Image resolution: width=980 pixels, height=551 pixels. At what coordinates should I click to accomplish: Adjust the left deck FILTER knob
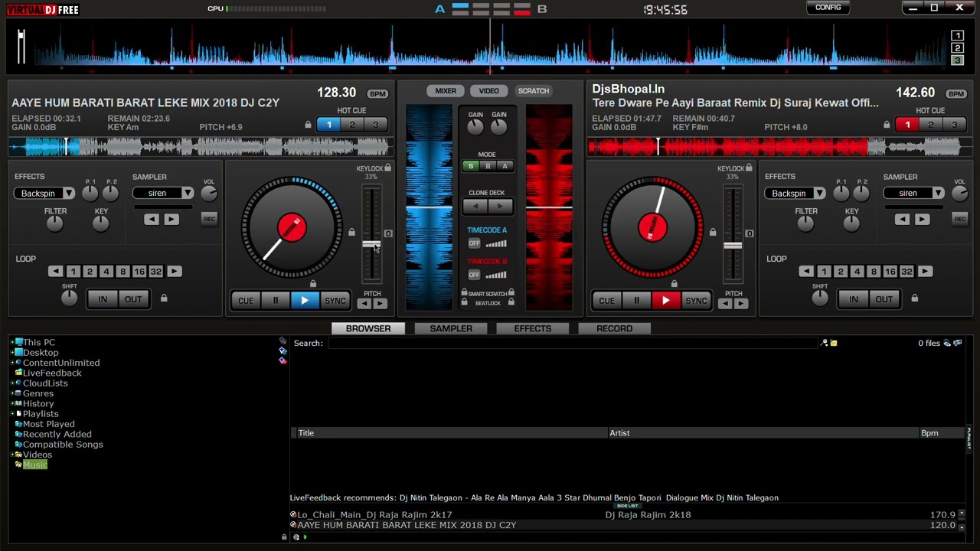(54, 223)
